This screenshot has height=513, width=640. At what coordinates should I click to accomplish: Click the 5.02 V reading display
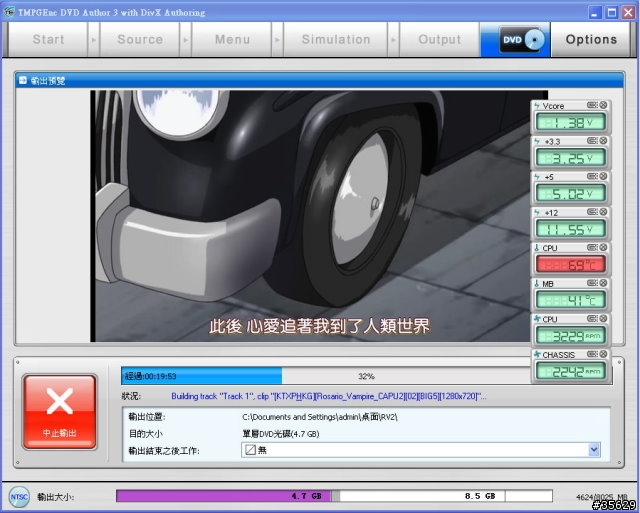pos(570,193)
